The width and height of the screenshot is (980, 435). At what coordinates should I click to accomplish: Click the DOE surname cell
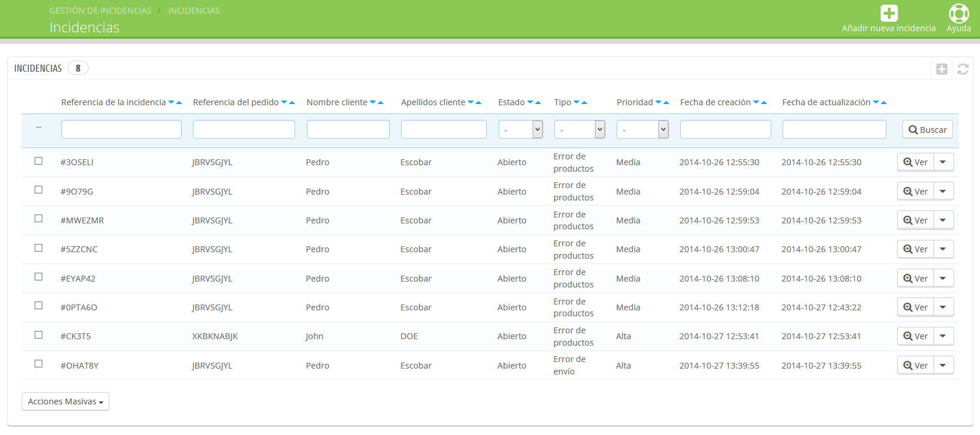pos(409,336)
